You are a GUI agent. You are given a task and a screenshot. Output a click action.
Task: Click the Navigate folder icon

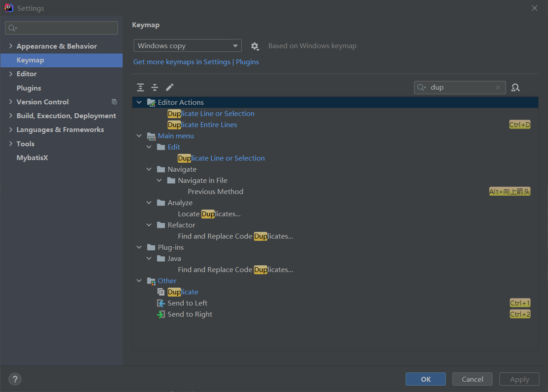coord(161,169)
